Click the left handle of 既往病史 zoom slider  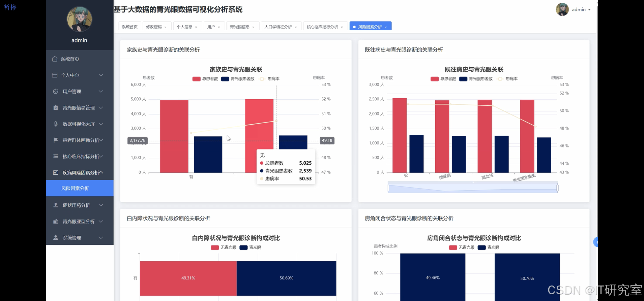pyautogui.click(x=388, y=188)
